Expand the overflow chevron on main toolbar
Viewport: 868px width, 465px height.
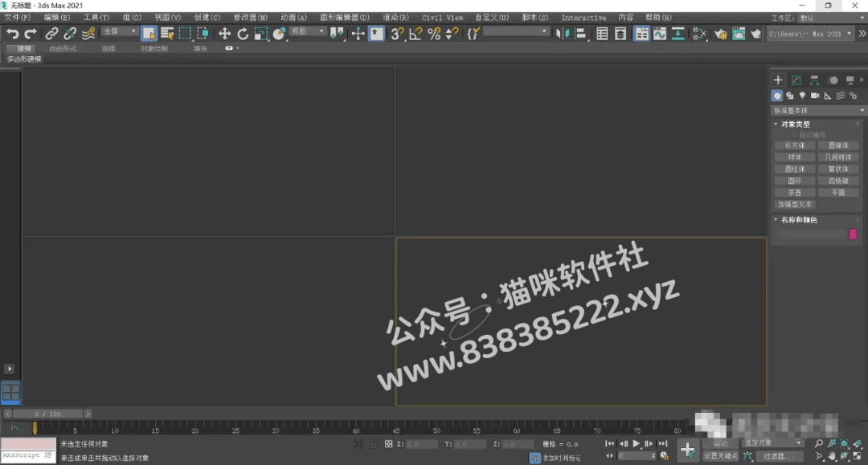point(862,34)
